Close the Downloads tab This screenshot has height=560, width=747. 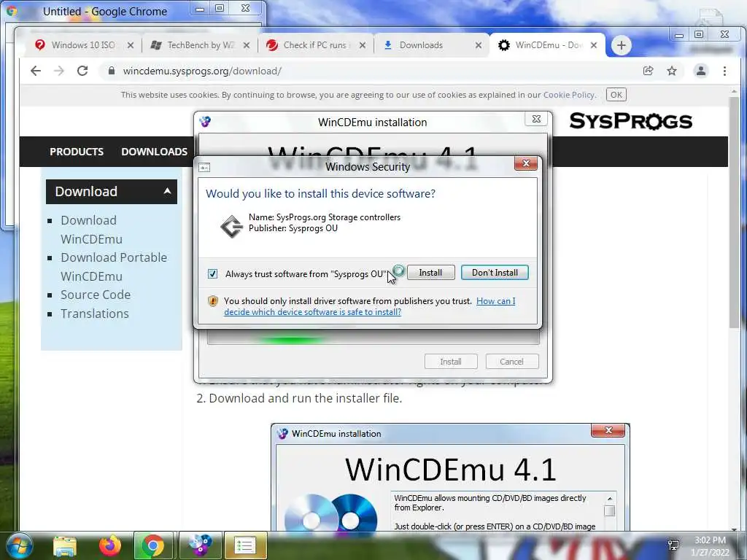[x=479, y=45]
